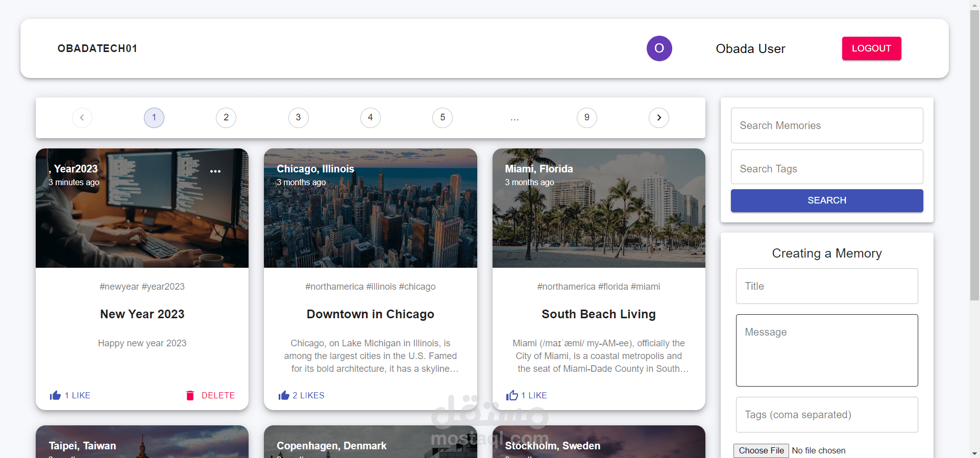This screenshot has height=458, width=980.
Task: Open the Year2023 memory image
Action: [x=142, y=208]
